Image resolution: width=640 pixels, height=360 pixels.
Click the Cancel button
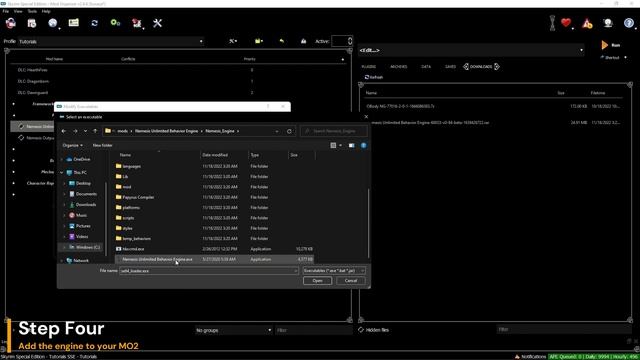tap(351, 281)
